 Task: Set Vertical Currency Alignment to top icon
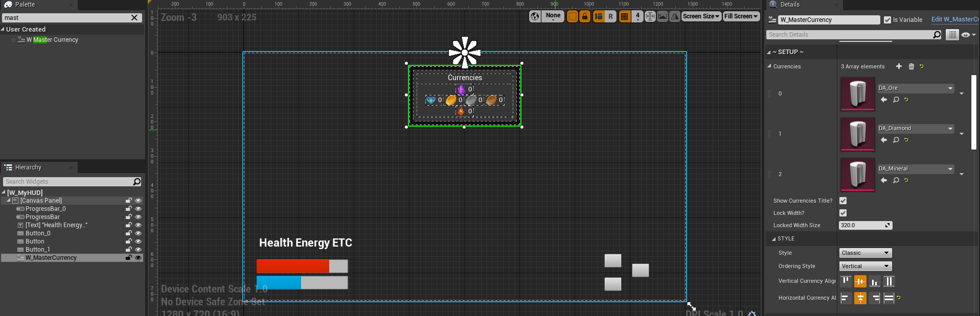pyautogui.click(x=846, y=281)
